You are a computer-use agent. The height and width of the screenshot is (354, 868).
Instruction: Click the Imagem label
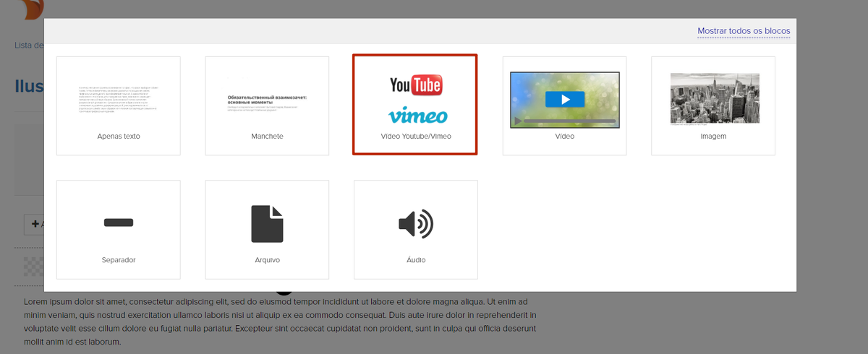click(713, 136)
